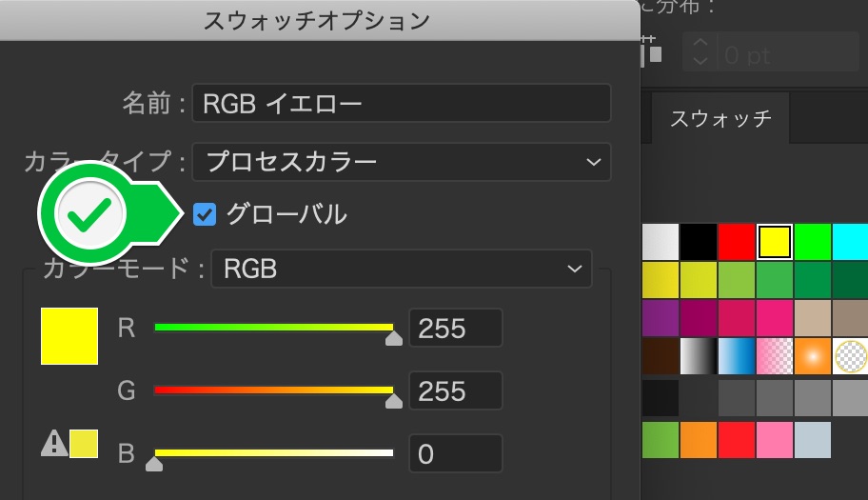Click the 名前 field containing RGB イエロー
Viewport: 868px width, 500px height.
402,103
